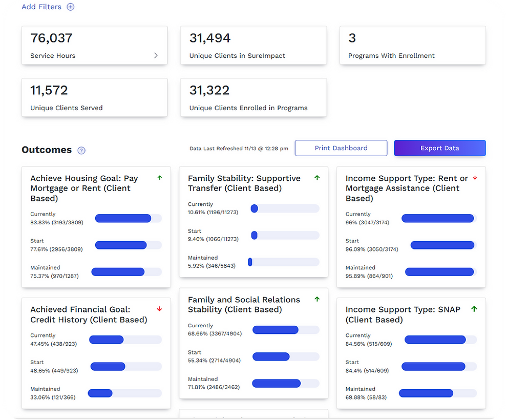
Task: Click the Print Dashboard button
Action: point(341,148)
